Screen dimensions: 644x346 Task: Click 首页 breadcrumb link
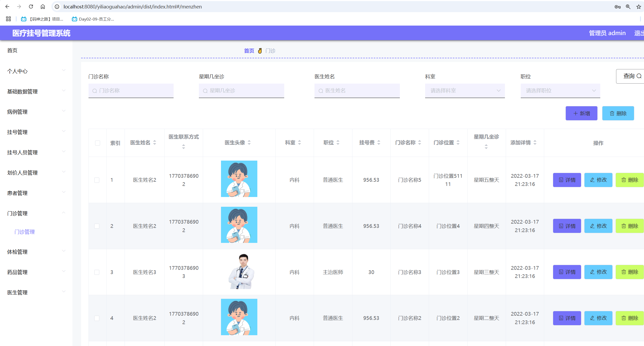(249, 51)
